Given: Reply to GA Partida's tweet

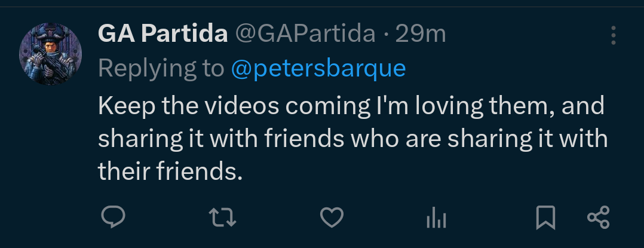Looking at the screenshot, I should pyautogui.click(x=112, y=218).
